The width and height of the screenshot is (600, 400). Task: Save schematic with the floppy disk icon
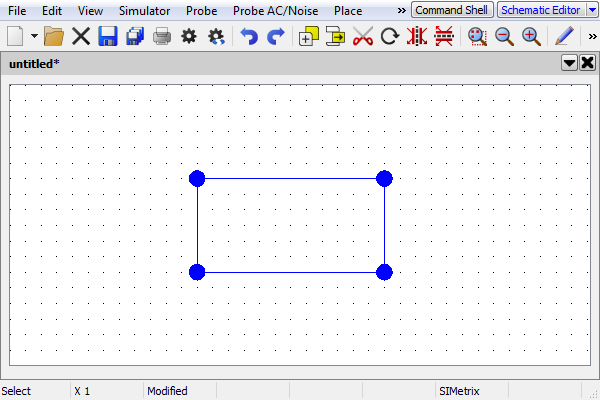click(108, 37)
